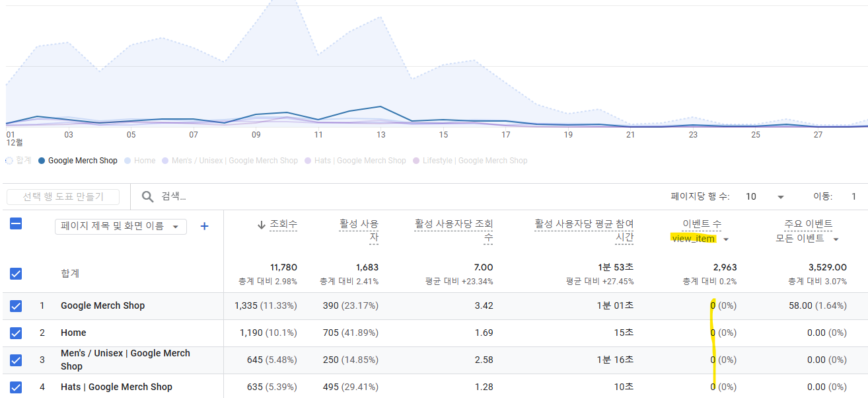This screenshot has width=868, height=398.
Task: Click Hats | Google Merch Shop row title
Action: point(116,387)
